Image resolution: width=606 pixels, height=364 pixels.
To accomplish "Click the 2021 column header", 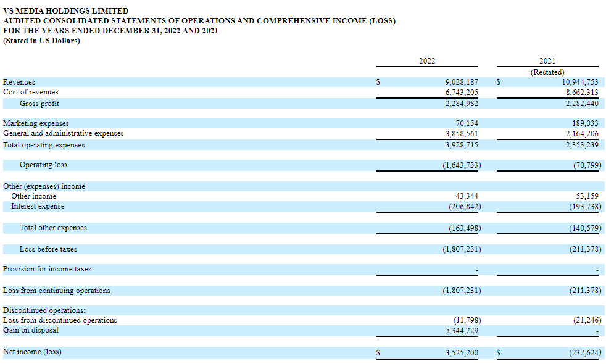I will 547,61.
